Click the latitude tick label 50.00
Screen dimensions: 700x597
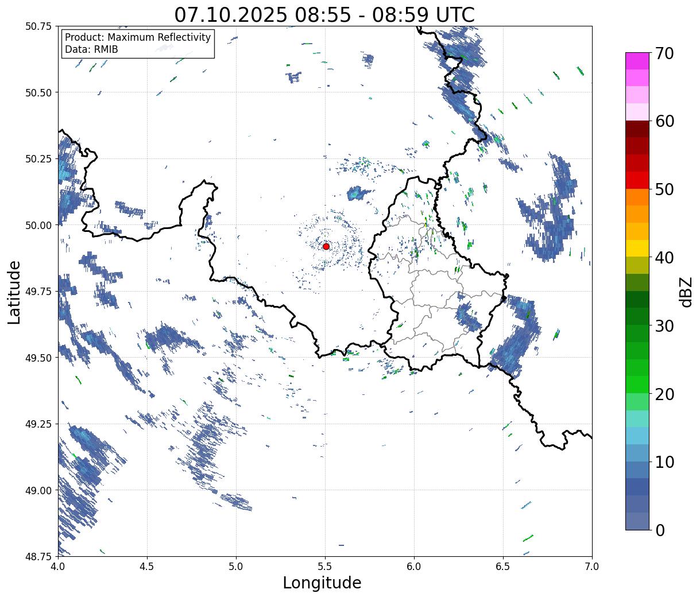click(38, 225)
